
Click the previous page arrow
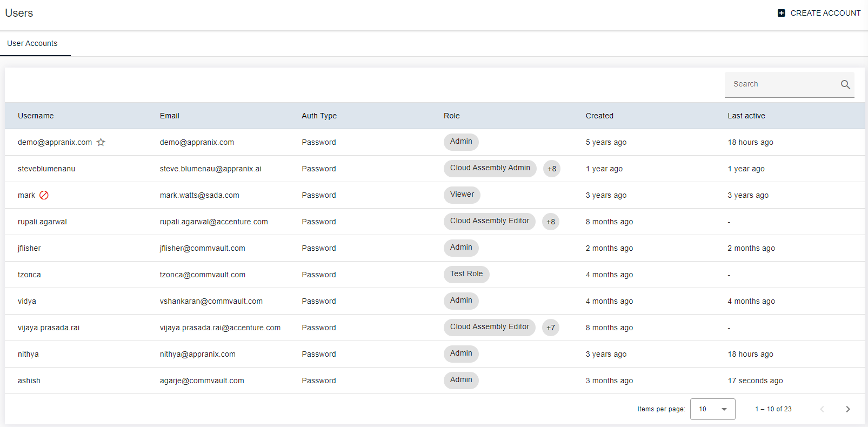point(822,409)
